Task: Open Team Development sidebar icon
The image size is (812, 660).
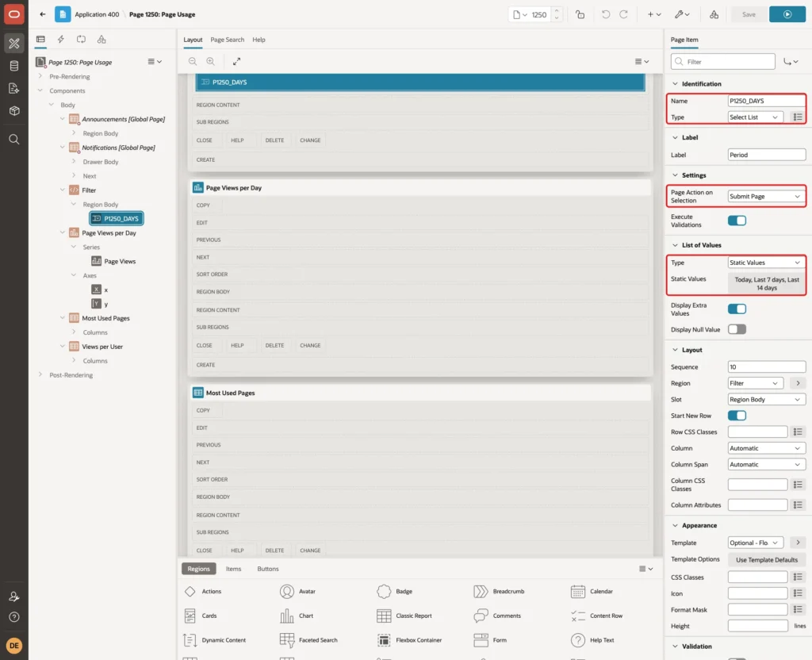Action: point(14,88)
